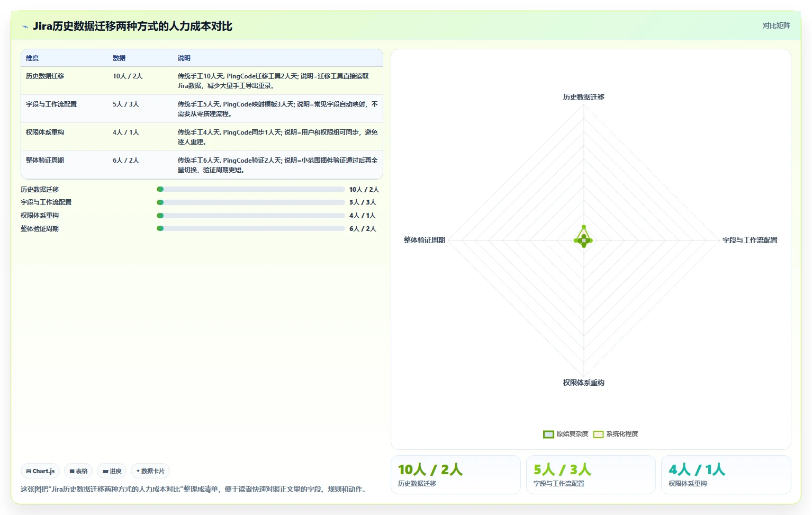Image resolution: width=812 pixels, height=515 pixels.
Task: Click the 字段与工作流配置 progress bar
Action: [251, 202]
